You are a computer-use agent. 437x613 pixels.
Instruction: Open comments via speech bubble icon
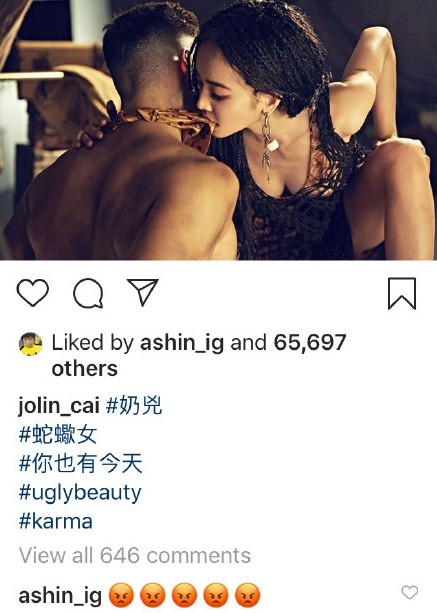point(89,293)
